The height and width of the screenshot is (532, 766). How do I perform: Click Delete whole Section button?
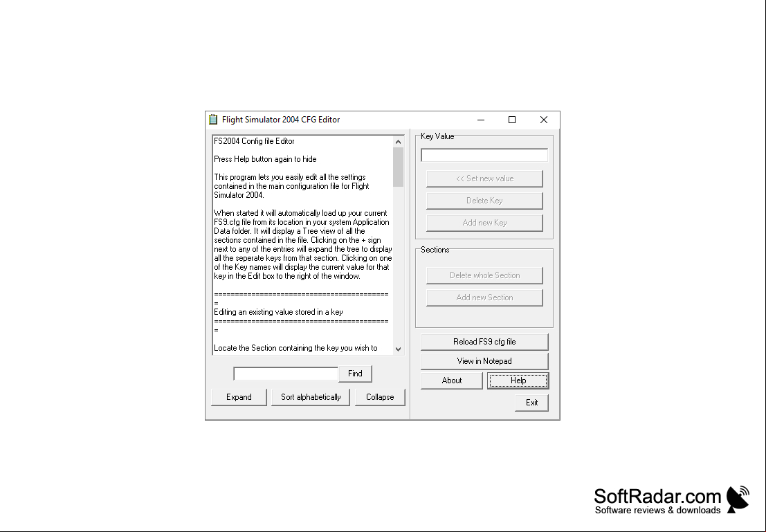(484, 275)
